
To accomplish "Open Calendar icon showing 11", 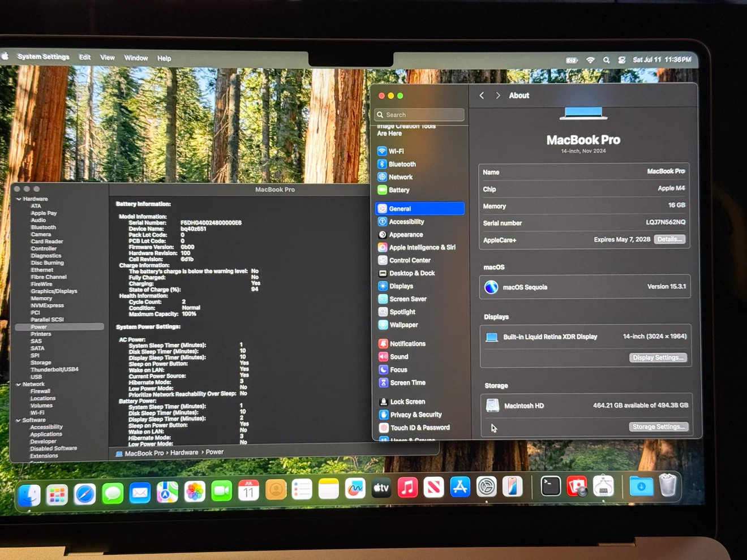I will (x=248, y=490).
